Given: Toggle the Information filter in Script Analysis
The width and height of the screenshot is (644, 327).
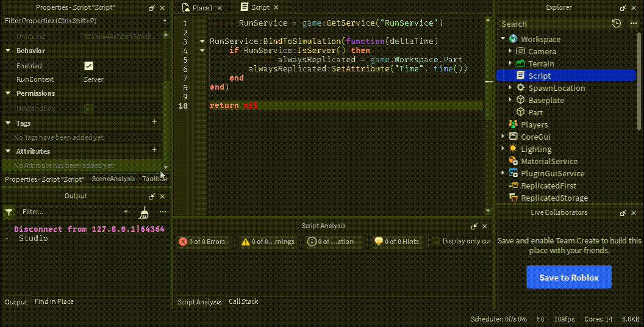Looking at the screenshot, I should tap(334, 242).
